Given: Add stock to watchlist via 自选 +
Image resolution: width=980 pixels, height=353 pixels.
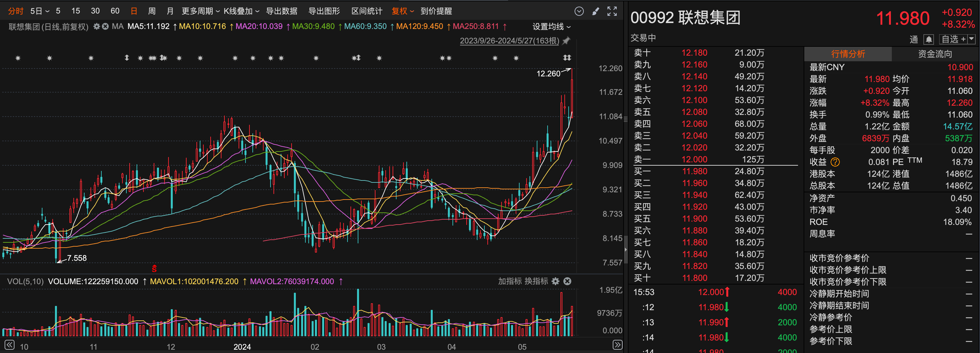Looking at the screenshot, I should click(953, 39).
